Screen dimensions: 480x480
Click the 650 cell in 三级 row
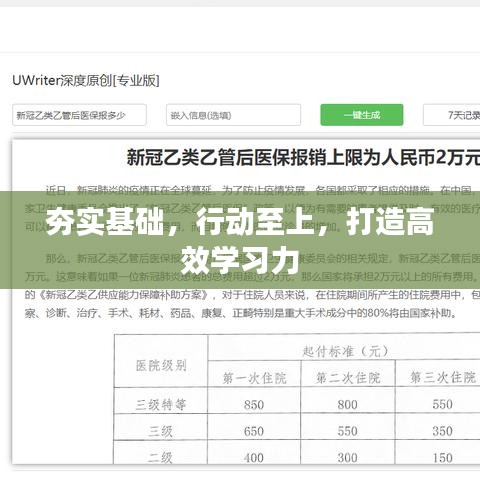click(x=254, y=431)
